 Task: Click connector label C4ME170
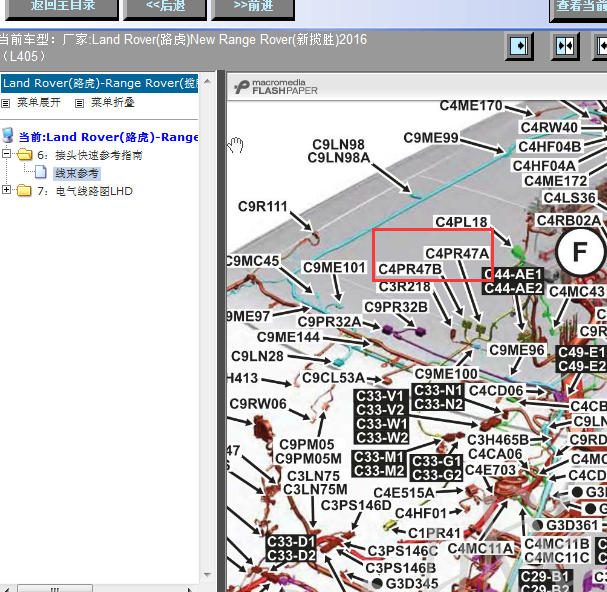[471, 105]
